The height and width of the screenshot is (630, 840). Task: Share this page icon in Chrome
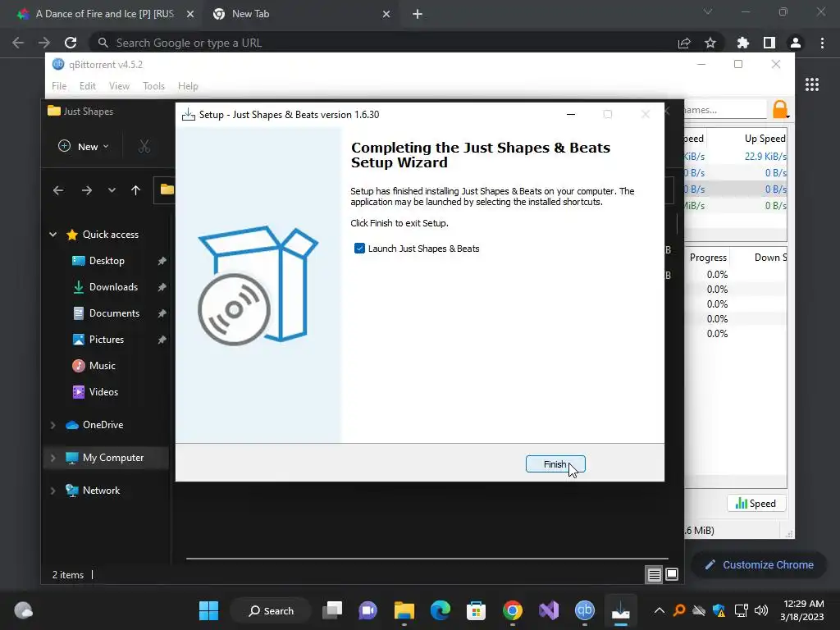(684, 43)
